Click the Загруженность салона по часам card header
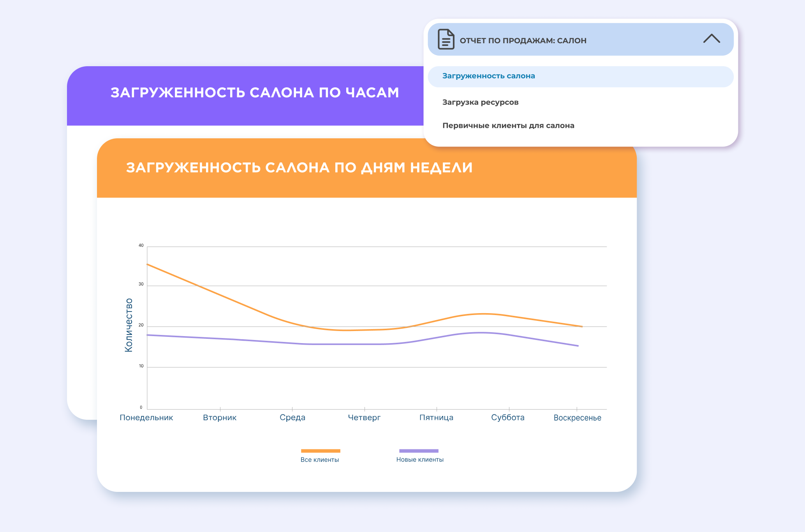Viewport: 805px width, 532px height. 255,93
